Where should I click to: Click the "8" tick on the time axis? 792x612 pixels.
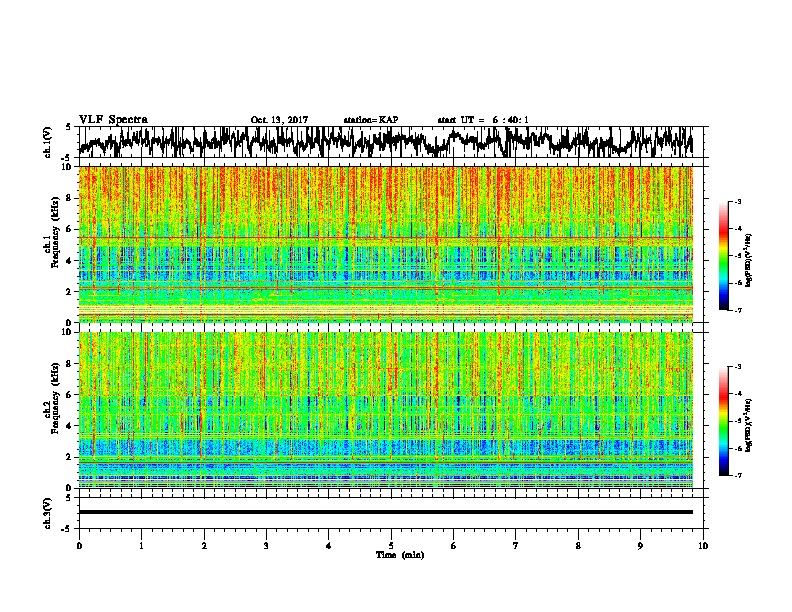[x=578, y=546]
